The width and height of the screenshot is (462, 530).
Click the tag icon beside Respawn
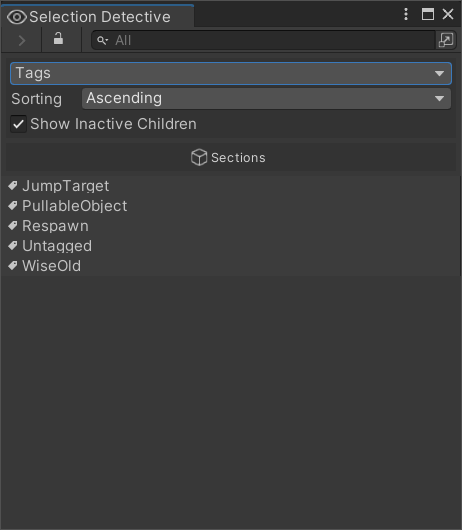point(13,225)
